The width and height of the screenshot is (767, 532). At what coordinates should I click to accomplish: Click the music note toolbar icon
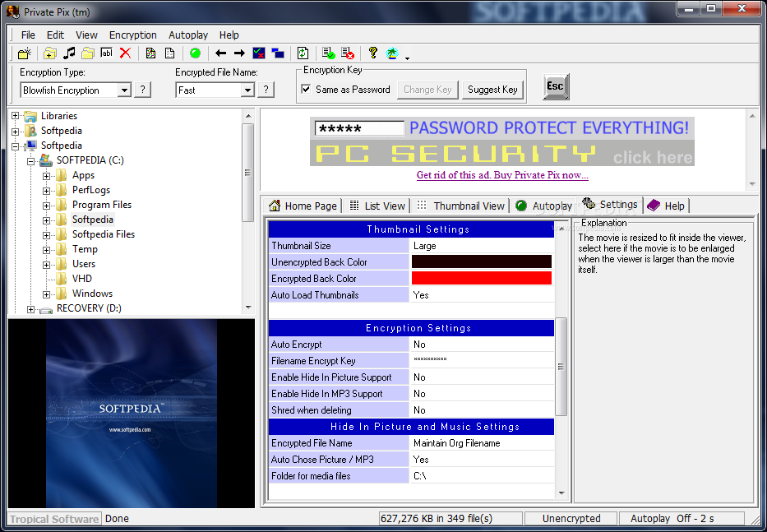coord(69,53)
